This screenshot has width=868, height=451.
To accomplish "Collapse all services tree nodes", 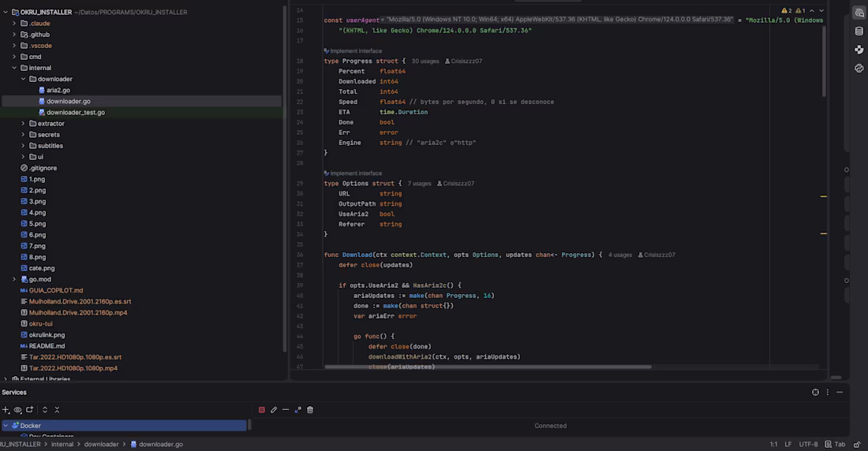I will click(57, 410).
